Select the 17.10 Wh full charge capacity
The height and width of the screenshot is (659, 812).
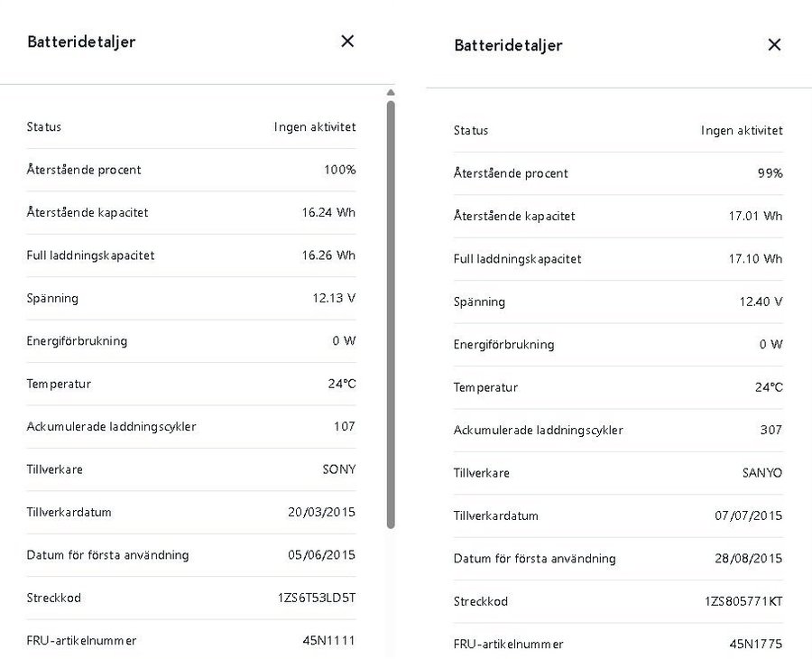(x=756, y=259)
